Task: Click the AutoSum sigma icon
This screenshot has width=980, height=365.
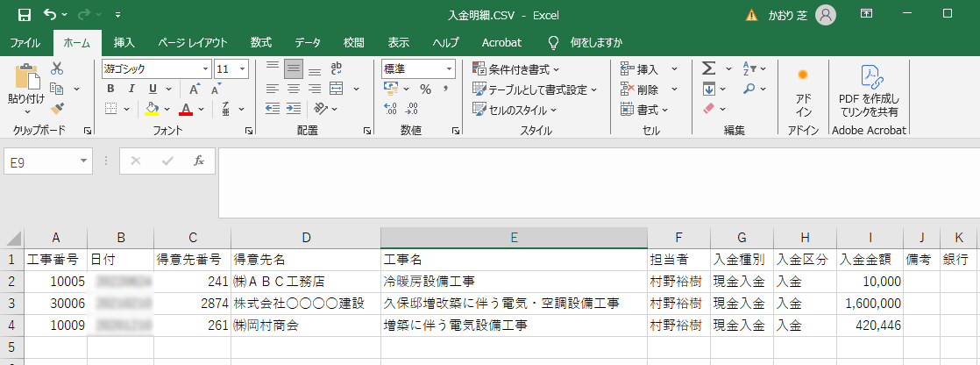Action: pos(708,68)
